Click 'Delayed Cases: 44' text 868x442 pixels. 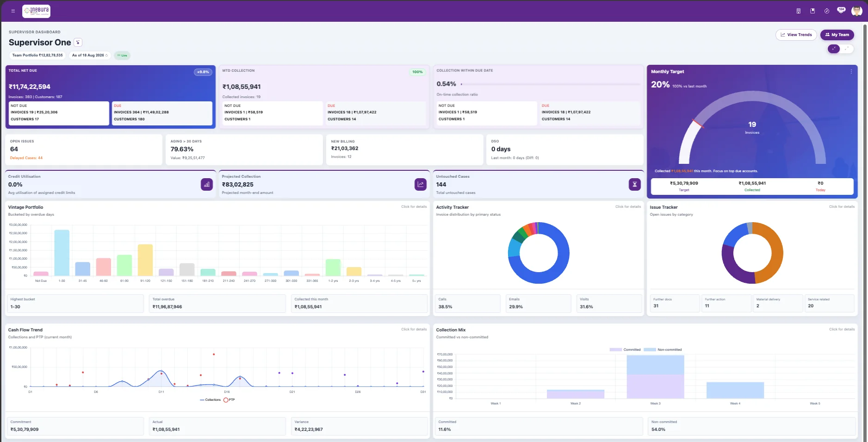(x=26, y=158)
